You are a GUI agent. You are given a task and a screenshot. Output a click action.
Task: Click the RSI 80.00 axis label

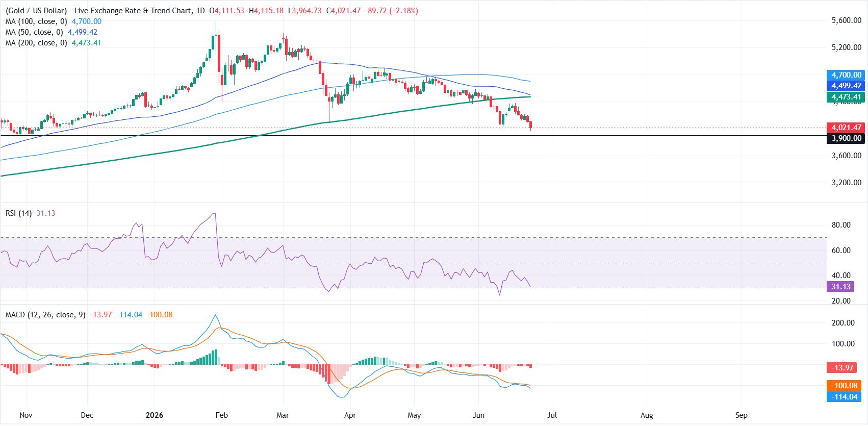[841, 225]
